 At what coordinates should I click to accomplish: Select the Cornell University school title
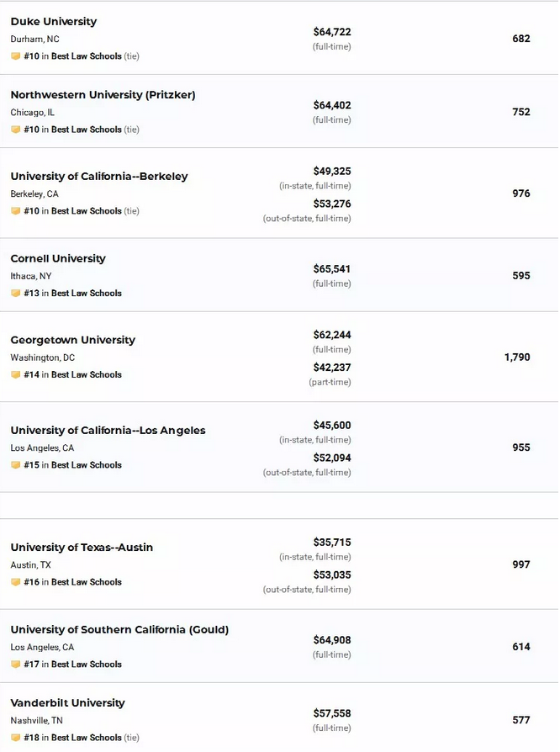[58, 258]
